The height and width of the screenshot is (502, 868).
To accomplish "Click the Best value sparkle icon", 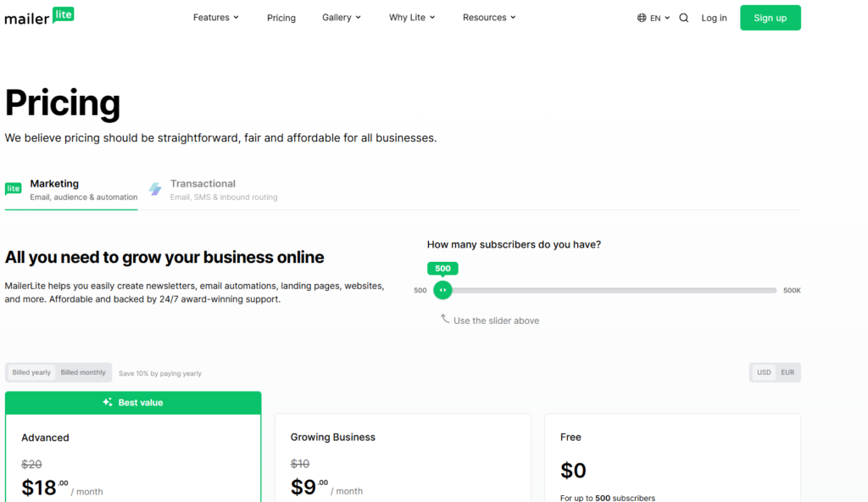I will point(108,402).
